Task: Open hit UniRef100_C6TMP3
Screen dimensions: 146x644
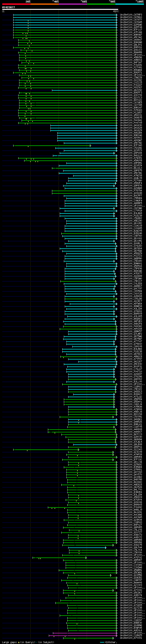Action: (131, 15)
